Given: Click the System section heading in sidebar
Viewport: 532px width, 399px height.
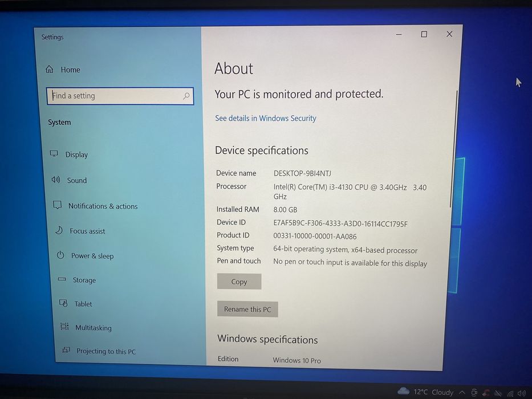Looking at the screenshot, I should (x=59, y=122).
